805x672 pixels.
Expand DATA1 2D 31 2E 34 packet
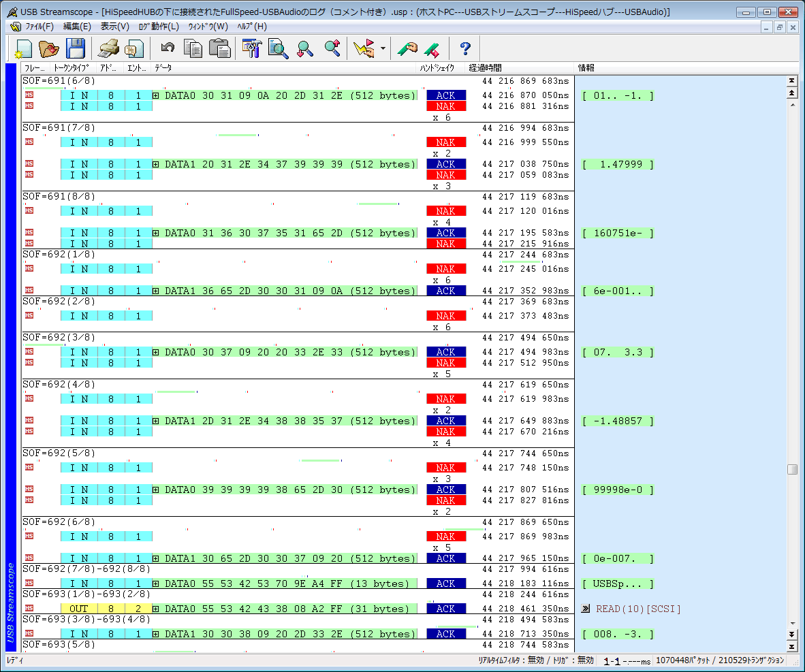click(x=155, y=421)
